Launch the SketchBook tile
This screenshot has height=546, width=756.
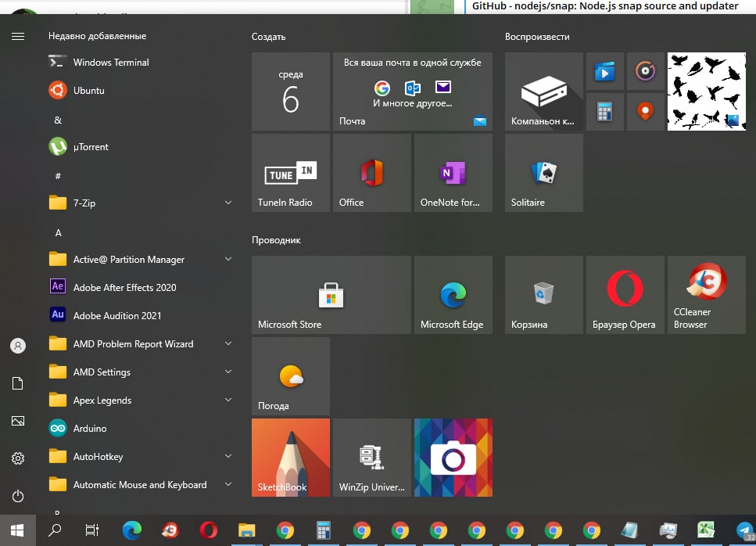(290, 458)
